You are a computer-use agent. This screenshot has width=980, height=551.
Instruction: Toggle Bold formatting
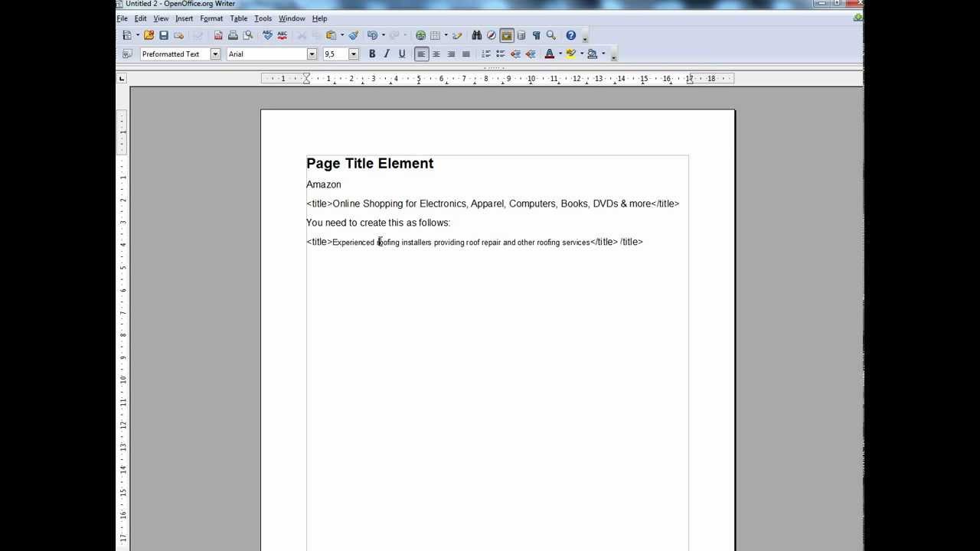[x=372, y=54]
